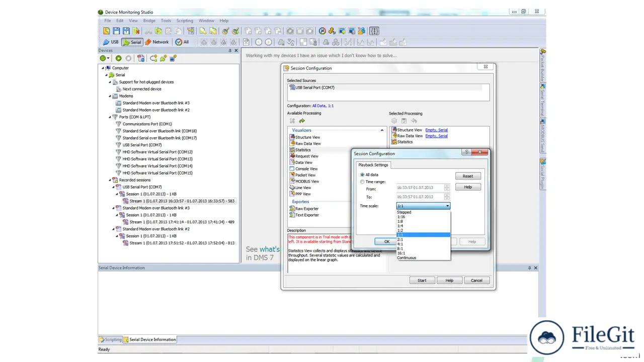Image resolution: width=644 pixels, height=362 pixels.
Task: Click the New file toolbar icon
Action: 106,31
